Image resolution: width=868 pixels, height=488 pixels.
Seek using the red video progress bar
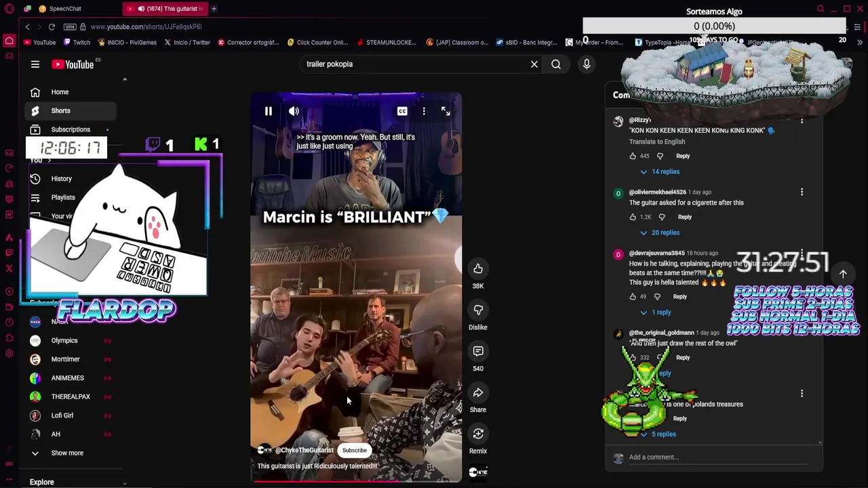356,482
